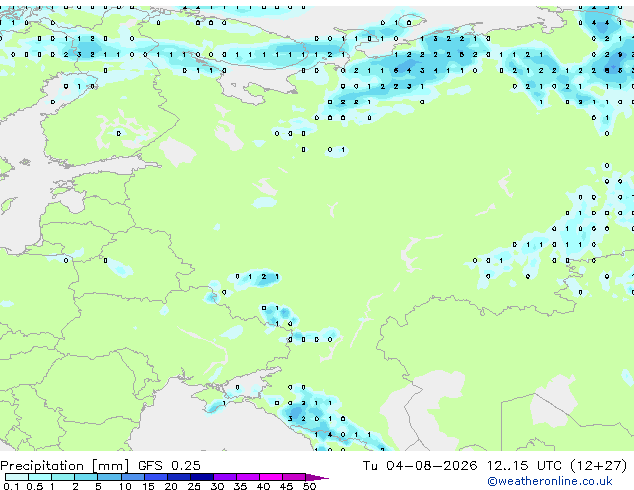Select the 'GFS 0.25' model label
Screen dimensions: 634x490
click(x=169, y=466)
